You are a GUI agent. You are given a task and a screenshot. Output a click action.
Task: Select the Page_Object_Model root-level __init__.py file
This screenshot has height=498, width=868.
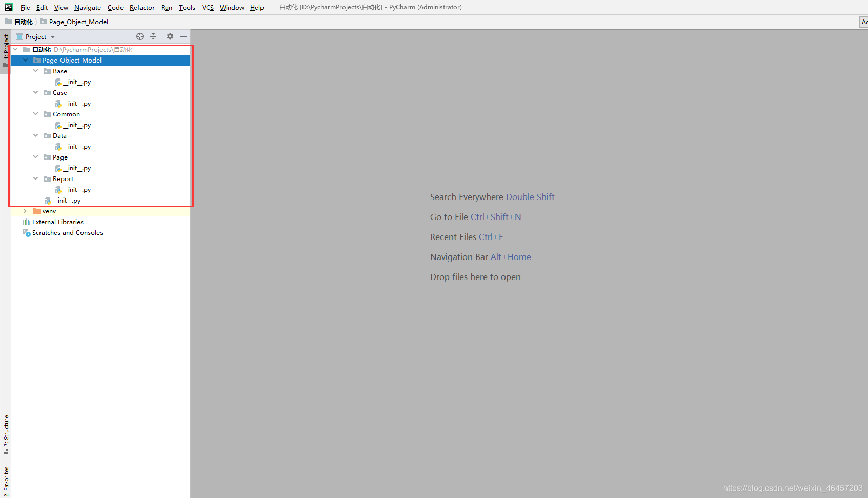click(67, 201)
